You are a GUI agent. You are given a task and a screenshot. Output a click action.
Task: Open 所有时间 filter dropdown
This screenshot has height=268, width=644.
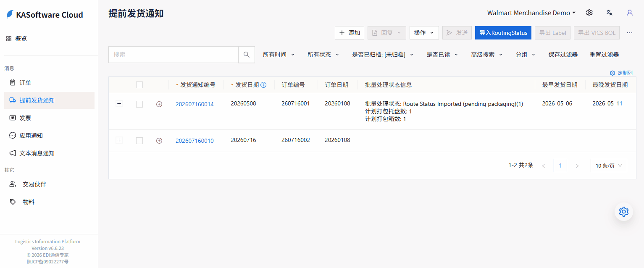point(279,55)
